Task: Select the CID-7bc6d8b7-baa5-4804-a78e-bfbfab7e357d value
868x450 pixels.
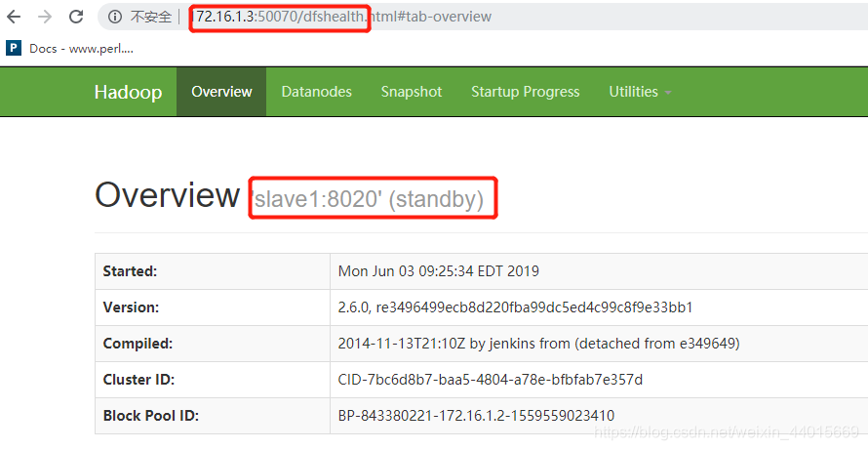Action: coord(491,379)
